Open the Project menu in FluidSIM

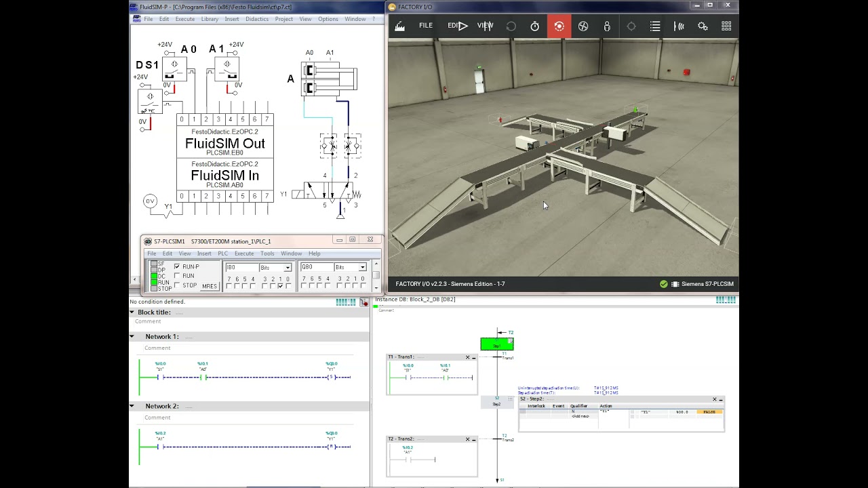coord(284,19)
